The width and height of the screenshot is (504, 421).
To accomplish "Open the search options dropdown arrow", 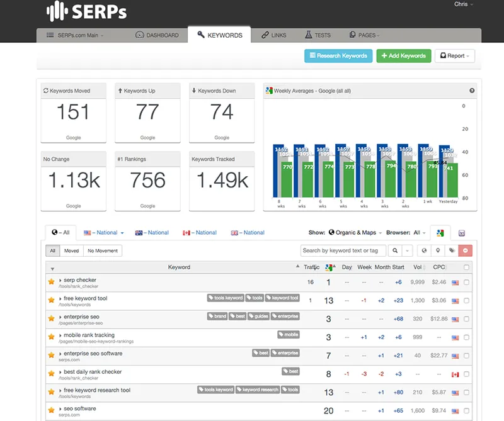I will click(407, 250).
